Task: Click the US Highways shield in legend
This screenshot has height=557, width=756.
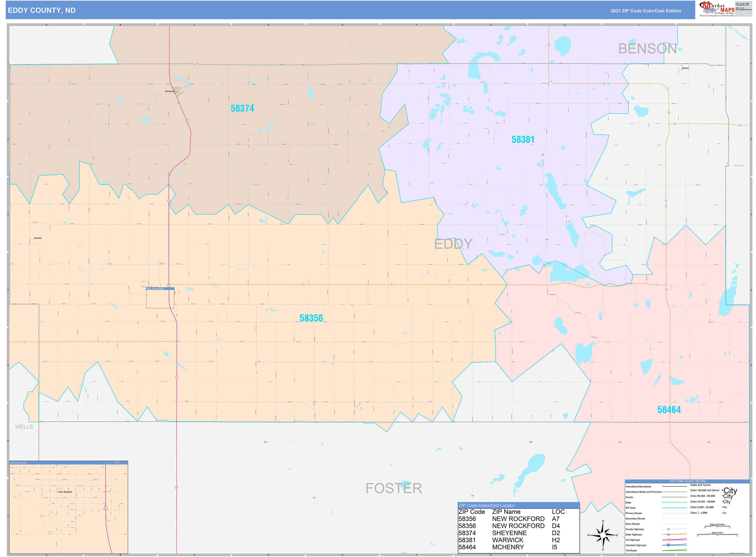Action: pyautogui.click(x=668, y=540)
